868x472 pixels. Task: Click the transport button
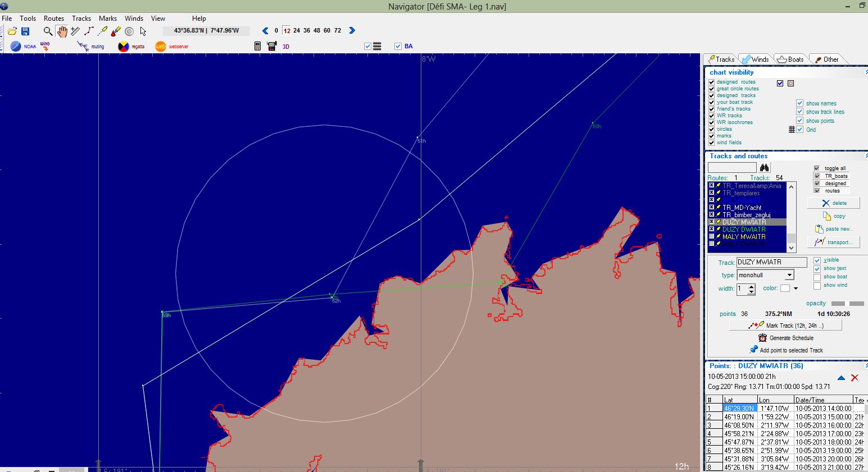[834, 242]
